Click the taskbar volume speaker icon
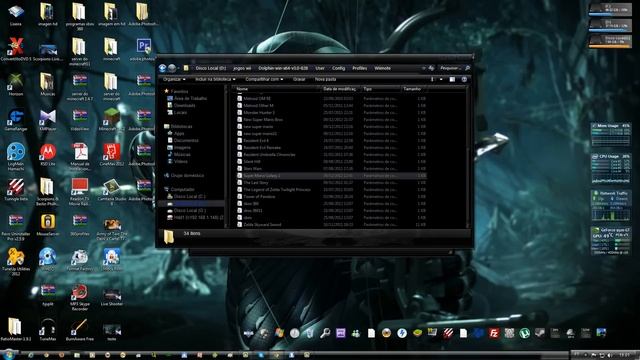This screenshot has height=360, width=640. click(610, 355)
